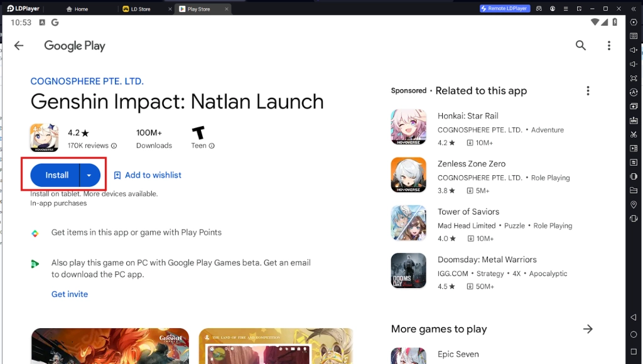Screen dimensions: 643x364
Task: Close the Play Store tab
Action: [x=226, y=9]
